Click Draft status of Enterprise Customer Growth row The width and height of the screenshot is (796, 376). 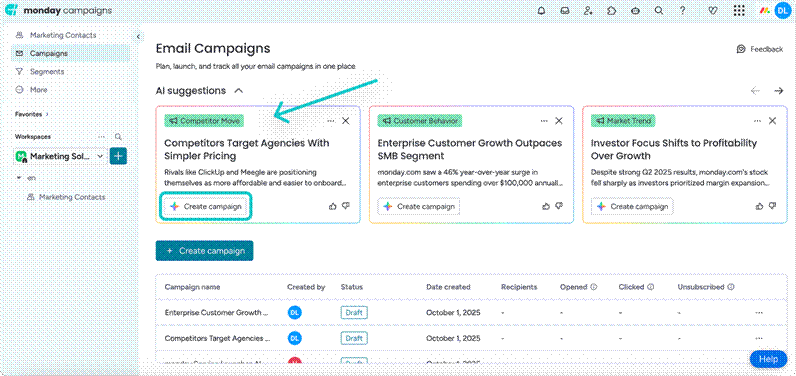coord(354,313)
